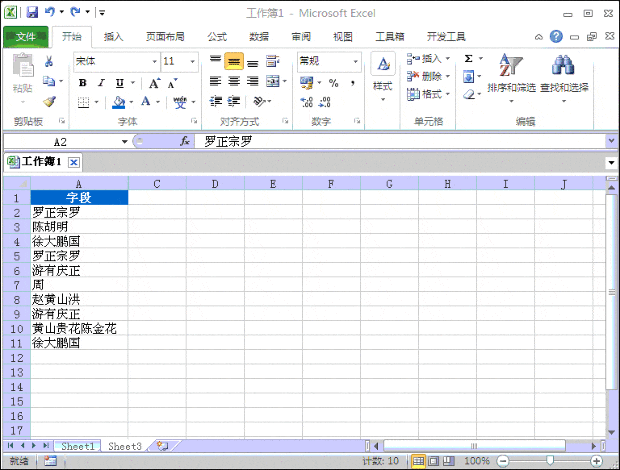Image resolution: width=620 pixels, height=470 pixels.
Task: Redo the last action
Action: [75, 12]
